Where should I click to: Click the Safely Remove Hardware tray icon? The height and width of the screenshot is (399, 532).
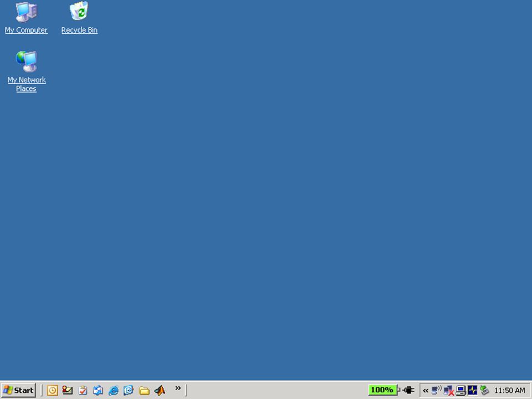[484, 390]
